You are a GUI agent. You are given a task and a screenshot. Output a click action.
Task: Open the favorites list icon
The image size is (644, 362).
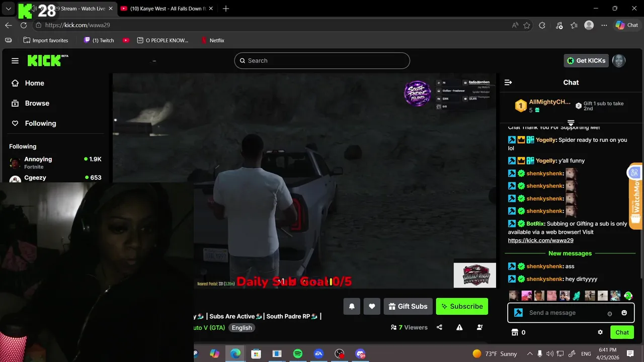coord(574,25)
